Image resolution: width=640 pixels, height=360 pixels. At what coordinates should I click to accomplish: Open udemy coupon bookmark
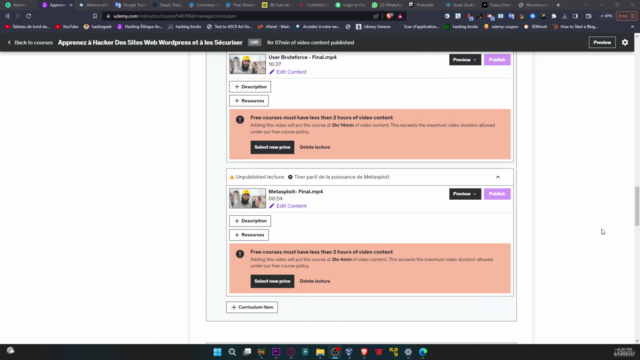tap(501, 27)
